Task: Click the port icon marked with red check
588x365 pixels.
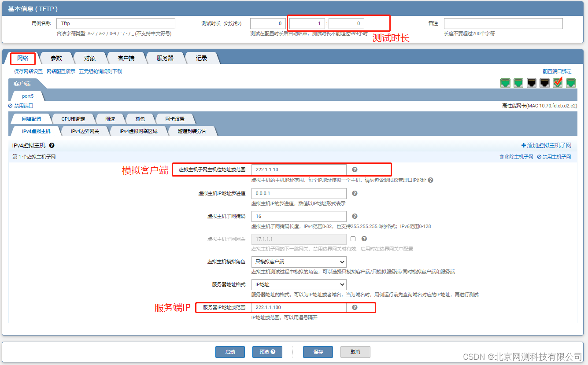Action: [x=558, y=82]
